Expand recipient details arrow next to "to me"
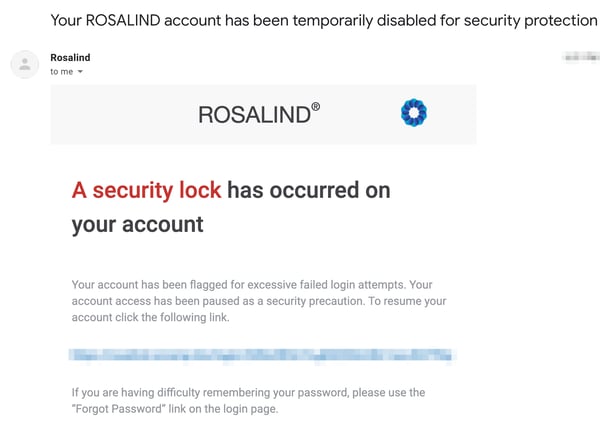 (x=80, y=73)
